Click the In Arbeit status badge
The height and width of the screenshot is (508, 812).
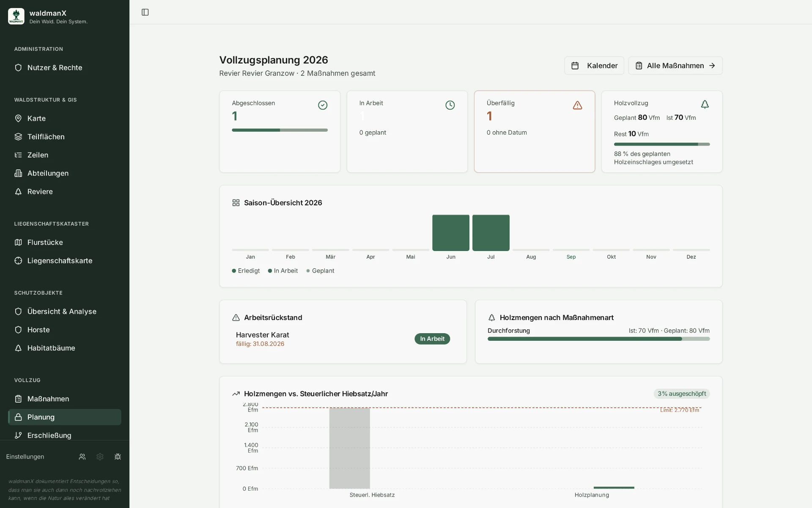pos(432,339)
